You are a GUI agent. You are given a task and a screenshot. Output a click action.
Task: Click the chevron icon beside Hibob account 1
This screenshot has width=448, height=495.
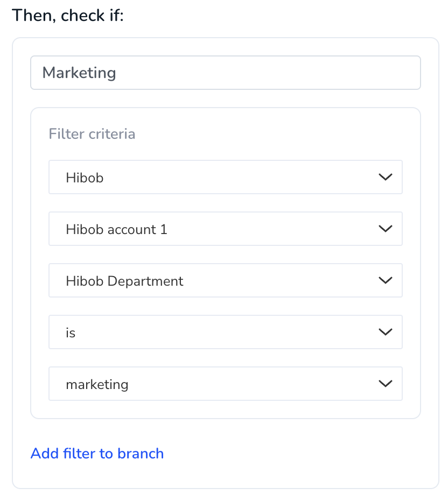(385, 229)
